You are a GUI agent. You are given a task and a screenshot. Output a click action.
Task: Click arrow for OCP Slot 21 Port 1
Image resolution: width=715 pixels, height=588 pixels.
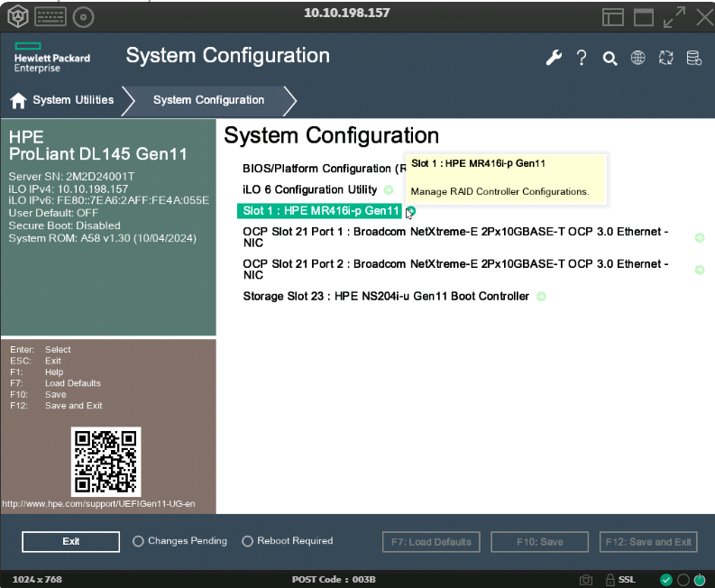[x=700, y=238]
